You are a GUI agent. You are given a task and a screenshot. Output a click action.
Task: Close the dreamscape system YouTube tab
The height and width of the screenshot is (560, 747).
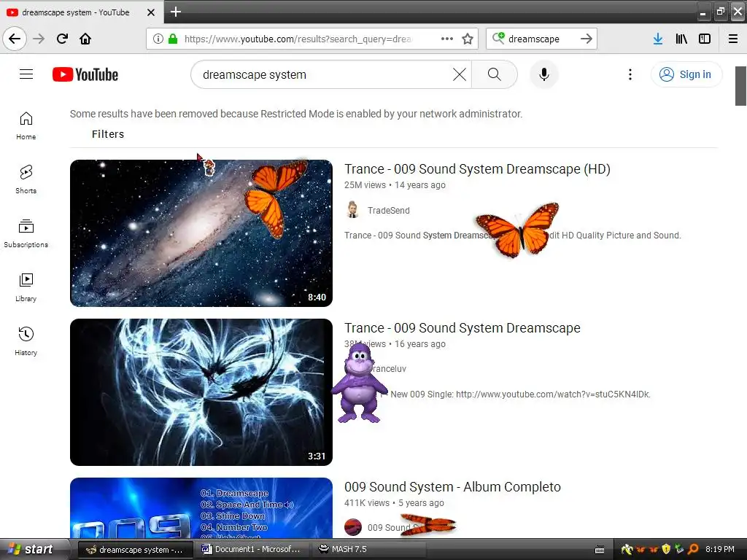[150, 12]
